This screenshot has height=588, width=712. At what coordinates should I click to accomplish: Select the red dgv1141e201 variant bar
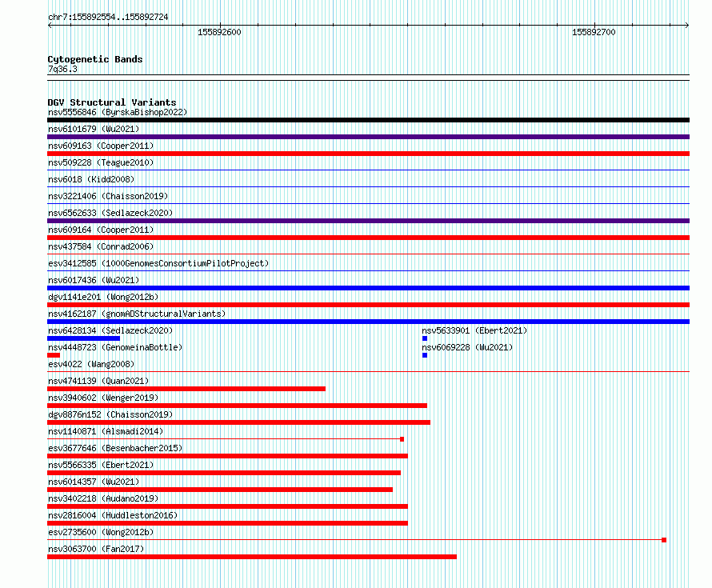pos(368,305)
